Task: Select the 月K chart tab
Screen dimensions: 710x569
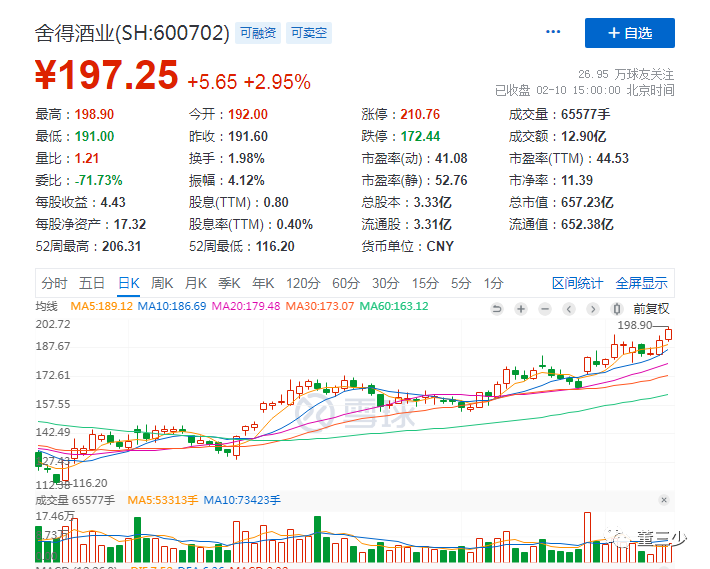Action: pyautogui.click(x=196, y=283)
